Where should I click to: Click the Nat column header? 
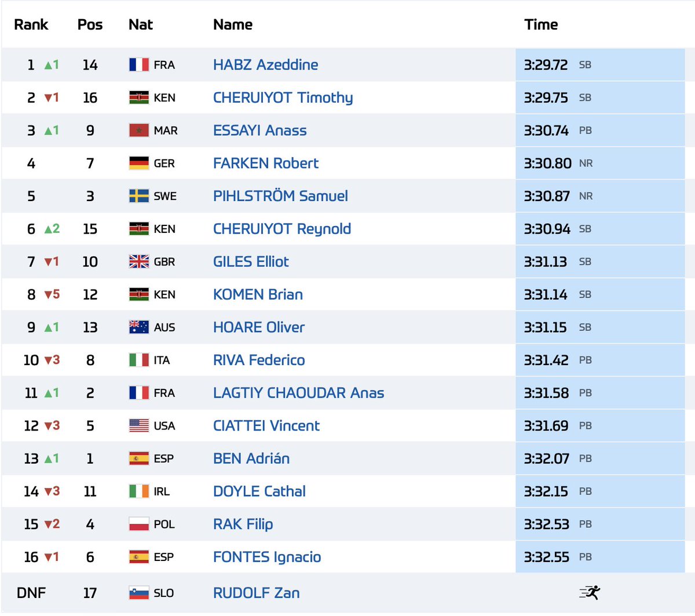141,24
